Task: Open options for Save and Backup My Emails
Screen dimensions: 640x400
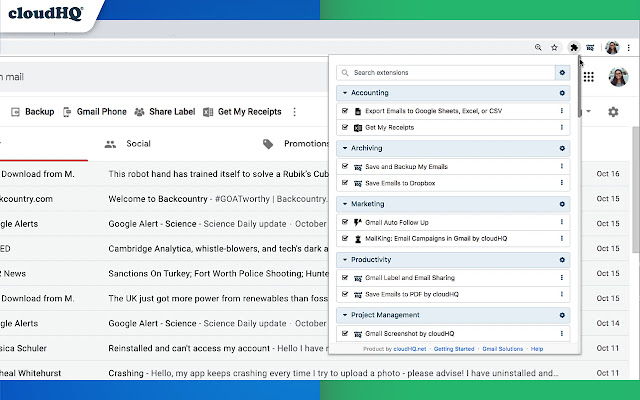Action: 562,166
